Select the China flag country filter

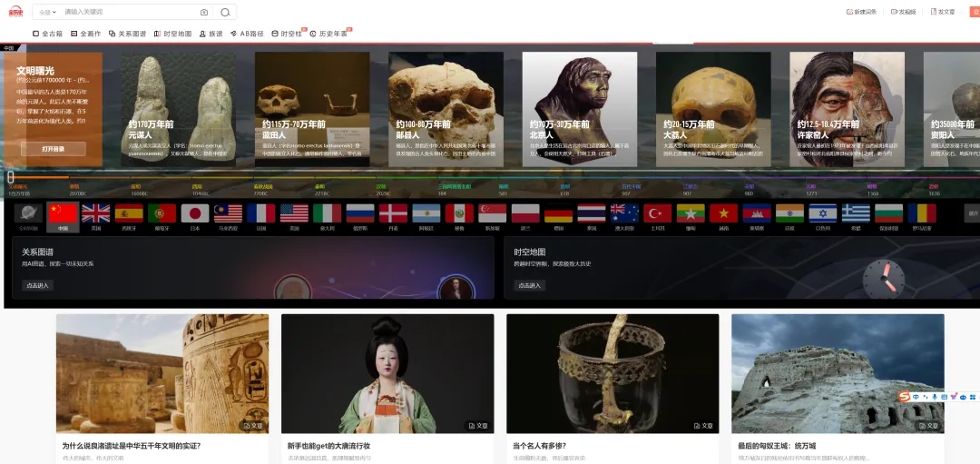(x=63, y=212)
